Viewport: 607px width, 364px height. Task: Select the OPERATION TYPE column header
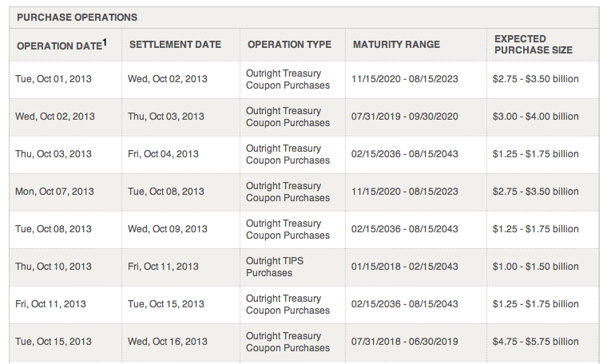(289, 45)
